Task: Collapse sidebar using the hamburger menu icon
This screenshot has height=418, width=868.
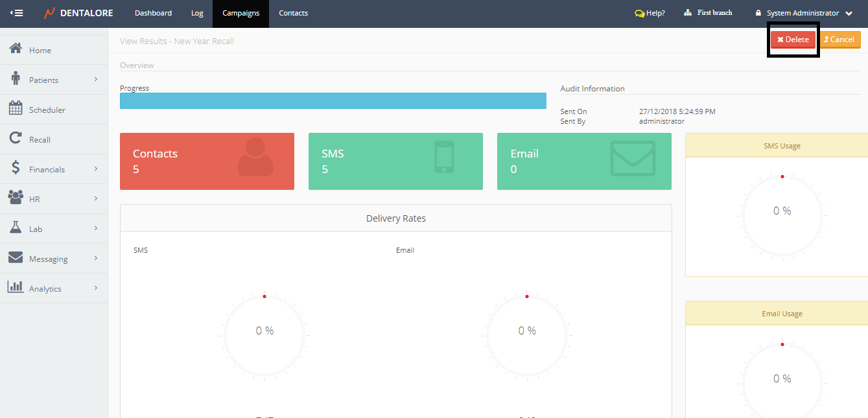Action: pos(17,13)
